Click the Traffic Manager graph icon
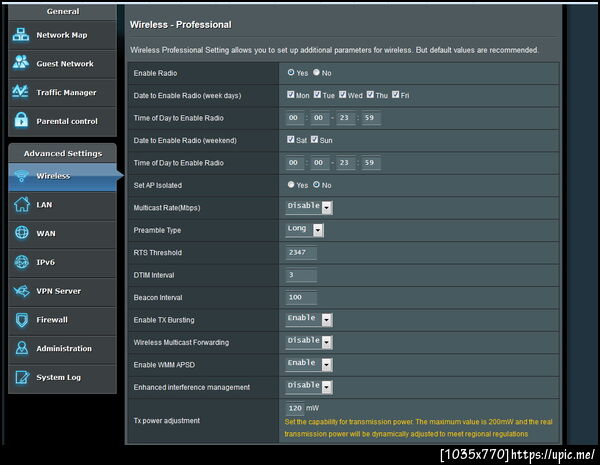This screenshot has height=465, width=600. coord(21,92)
